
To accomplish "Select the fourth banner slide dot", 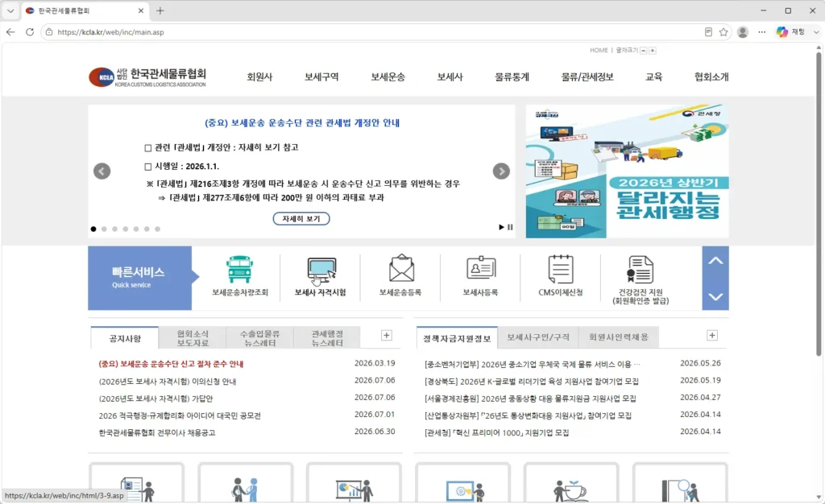I will (125, 229).
